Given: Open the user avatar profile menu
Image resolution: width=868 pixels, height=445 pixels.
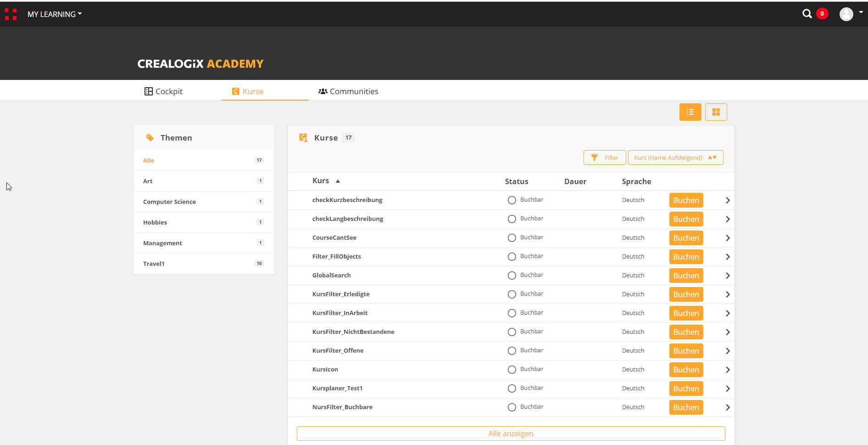Looking at the screenshot, I should click(x=846, y=14).
